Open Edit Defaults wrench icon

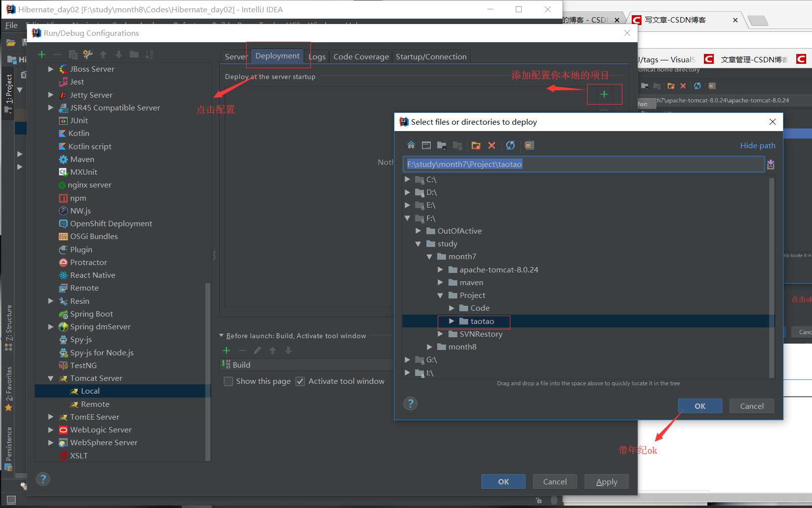[x=88, y=54]
